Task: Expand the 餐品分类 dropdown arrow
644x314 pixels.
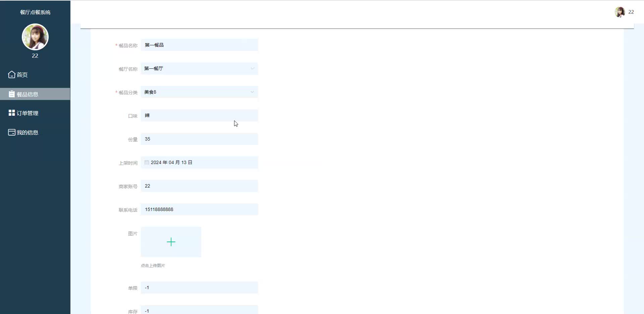Action: click(x=252, y=92)
